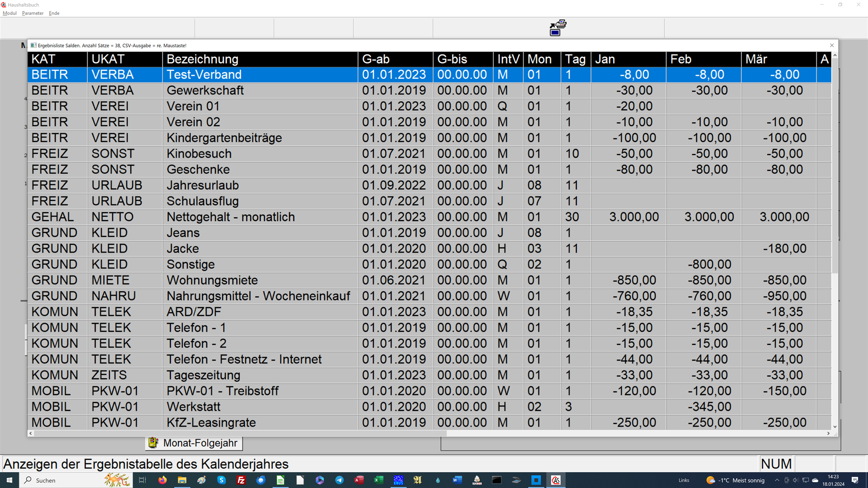The image size is (868, 488).
Task: Click the volume tray icon
Action: click(x=796, y=480)
